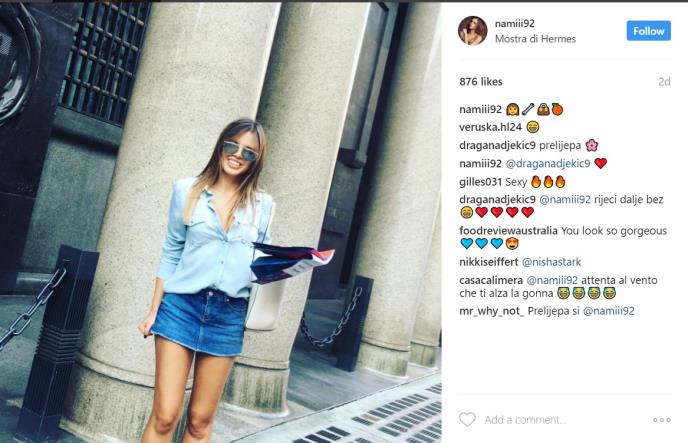Open gilles031 commenter profile

point(480,182)
